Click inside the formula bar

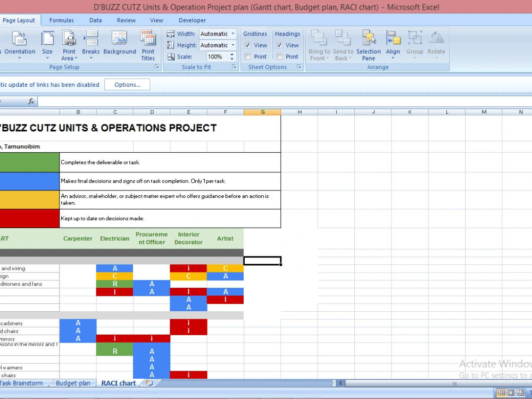click(x=285, y=101)
